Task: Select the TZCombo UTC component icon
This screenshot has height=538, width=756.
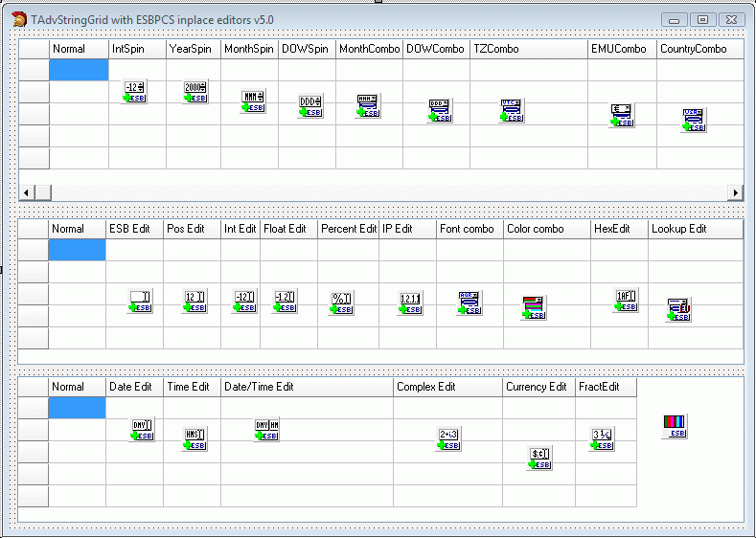Action: pyautogui.click(x=511, y=111)
